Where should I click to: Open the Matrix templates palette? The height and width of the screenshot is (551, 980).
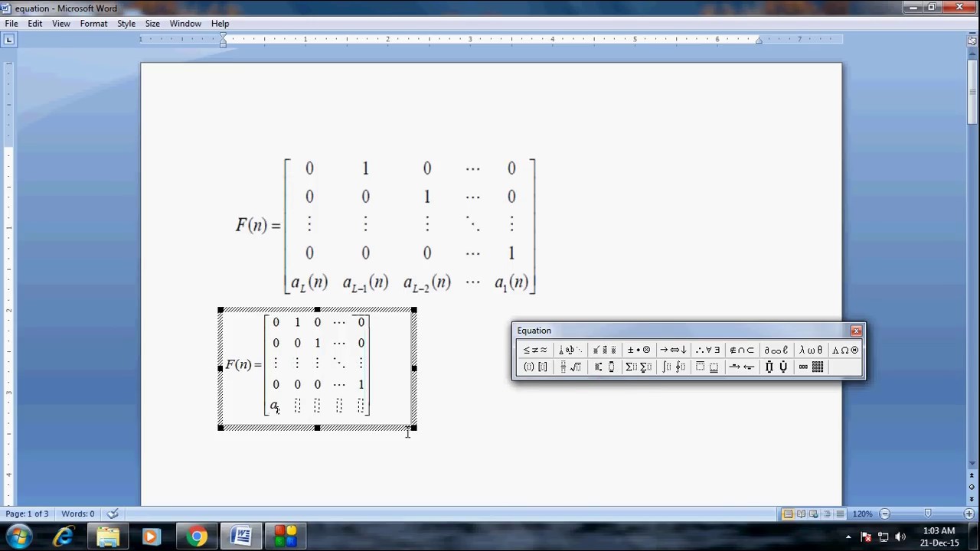point(811,367)
